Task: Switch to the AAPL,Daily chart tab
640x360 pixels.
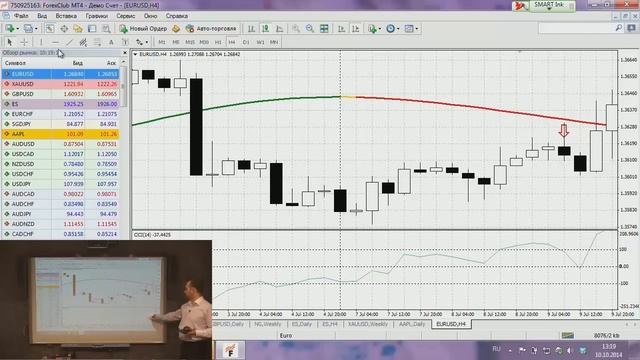Action: point(412,324)
